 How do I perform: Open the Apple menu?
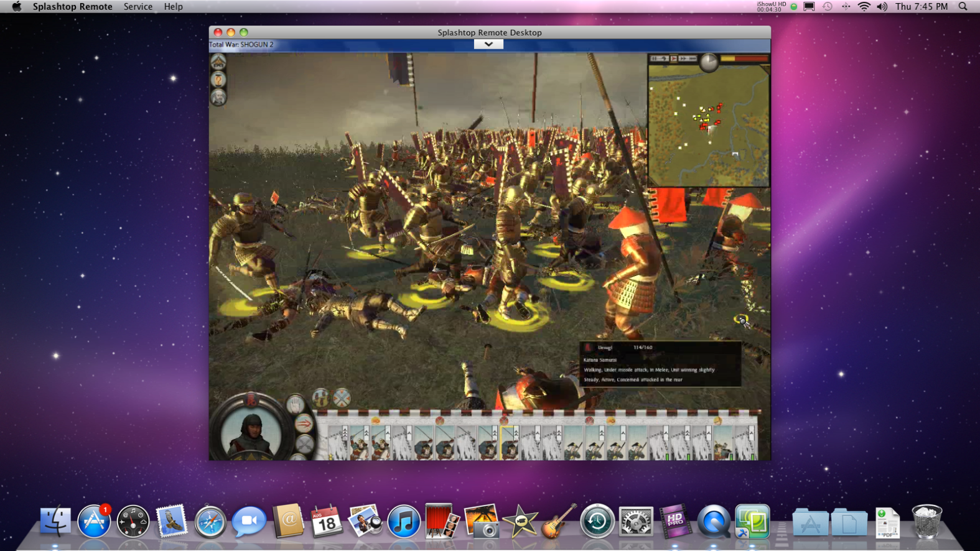click(17, 6)
